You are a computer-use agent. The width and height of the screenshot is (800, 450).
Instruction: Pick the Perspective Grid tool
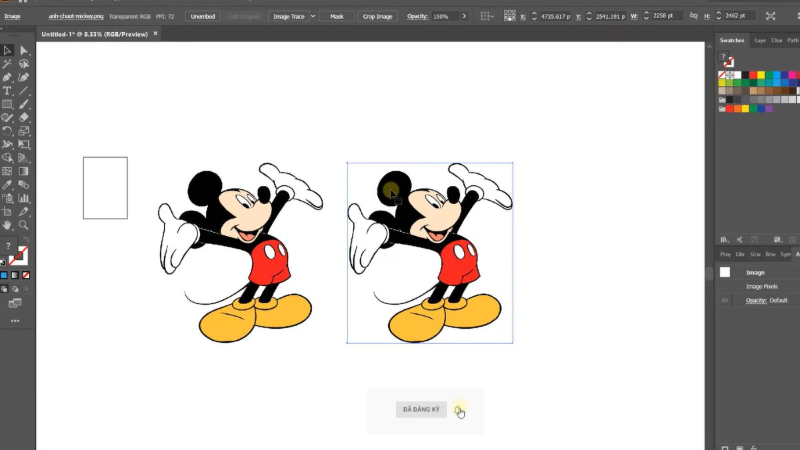point(23,158)
